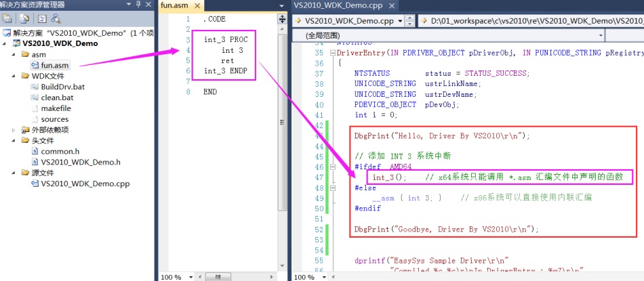Click the END directive on line 8
The image size is (644, 281).
click(x=210, y=92)
